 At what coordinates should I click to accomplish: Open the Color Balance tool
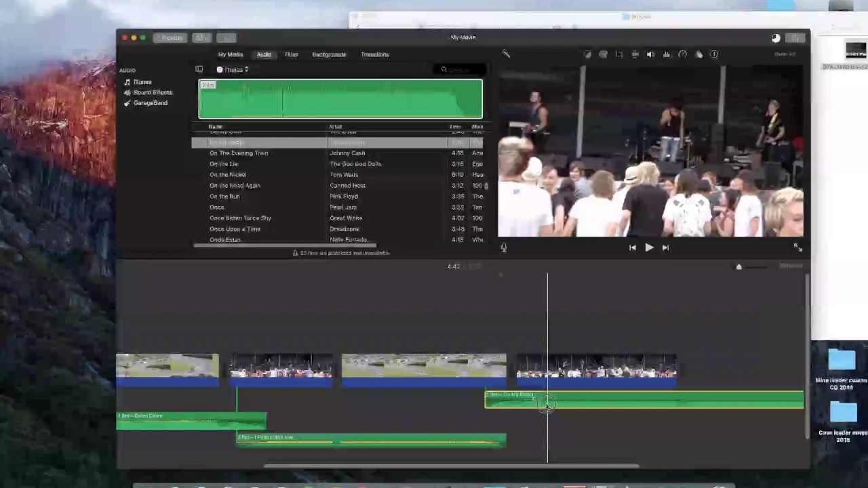(587, 54)
